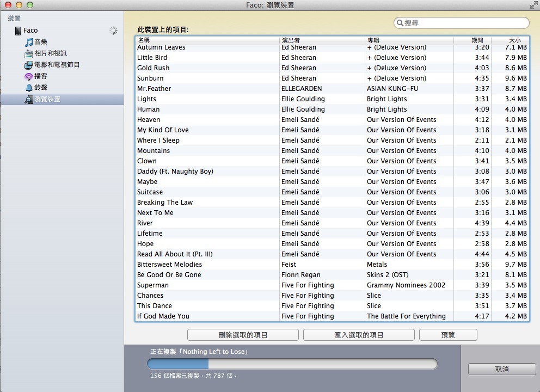Select 音樂 in the sidebar
The height and width of the screenshot is (392, 540).
coord(41,42)
